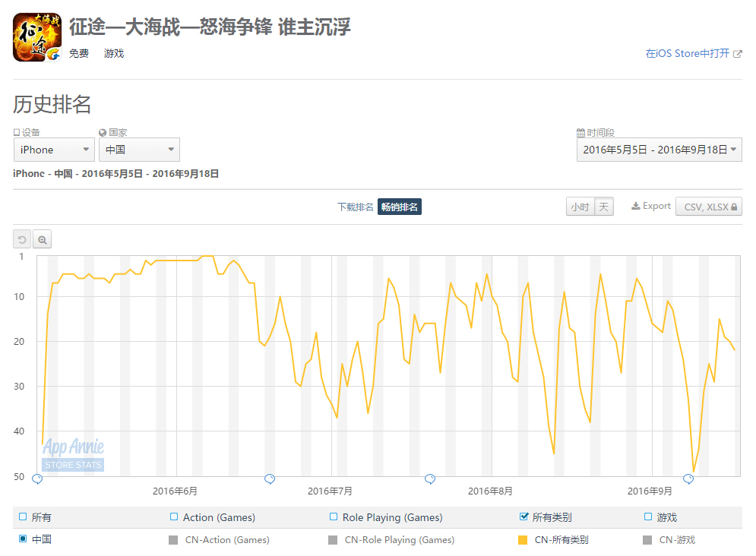Click the CN-Action (Games) gray swatch
The width and height of the screenshot is (756, 556).
pos(173,540)
